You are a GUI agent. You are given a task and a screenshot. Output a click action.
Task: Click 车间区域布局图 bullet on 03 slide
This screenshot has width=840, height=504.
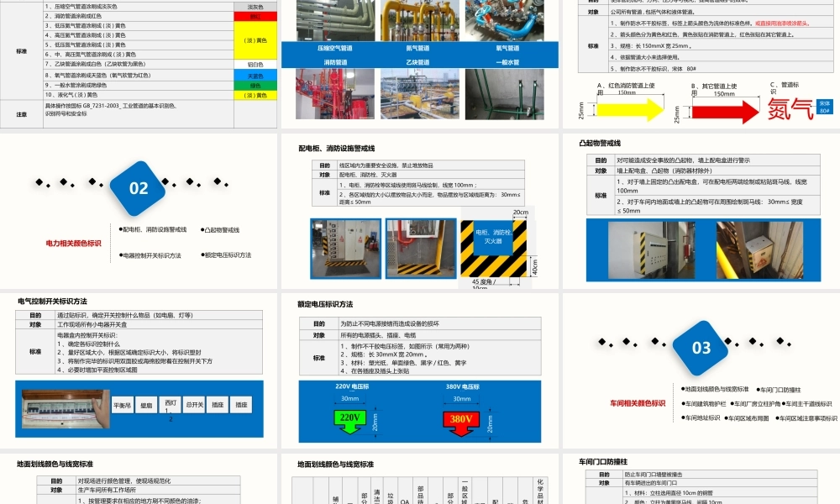point(747,418)
